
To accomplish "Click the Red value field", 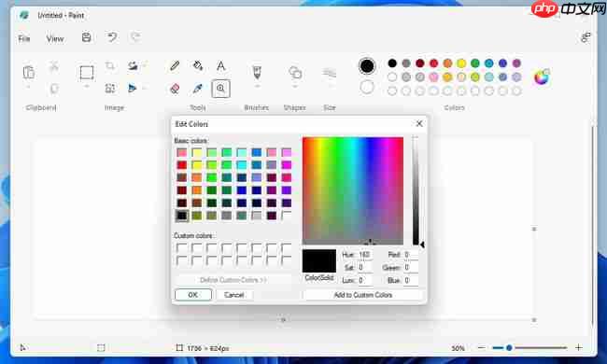I will click(x=411, y=255).
